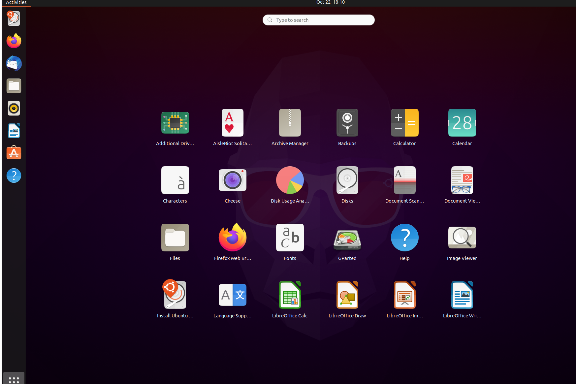
Task: Launch Document Scanner
Action: tap(404, 180)
